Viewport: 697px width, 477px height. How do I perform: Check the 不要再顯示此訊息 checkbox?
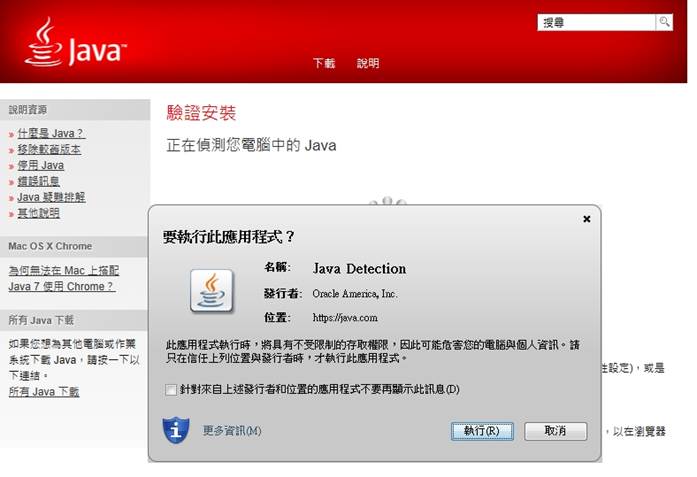pyautogui.click(x=171, y=389)
